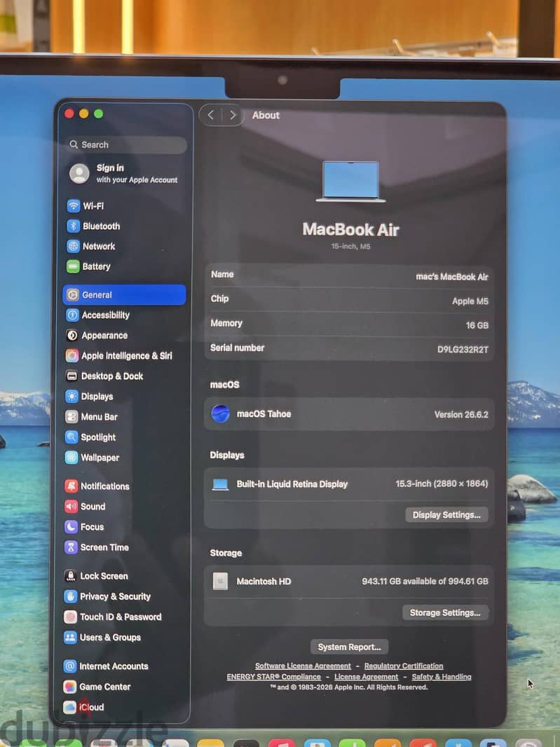This screenshot has height=747, width=560.
Task: Open Software License Agreement link
Action: pos(303,666)
